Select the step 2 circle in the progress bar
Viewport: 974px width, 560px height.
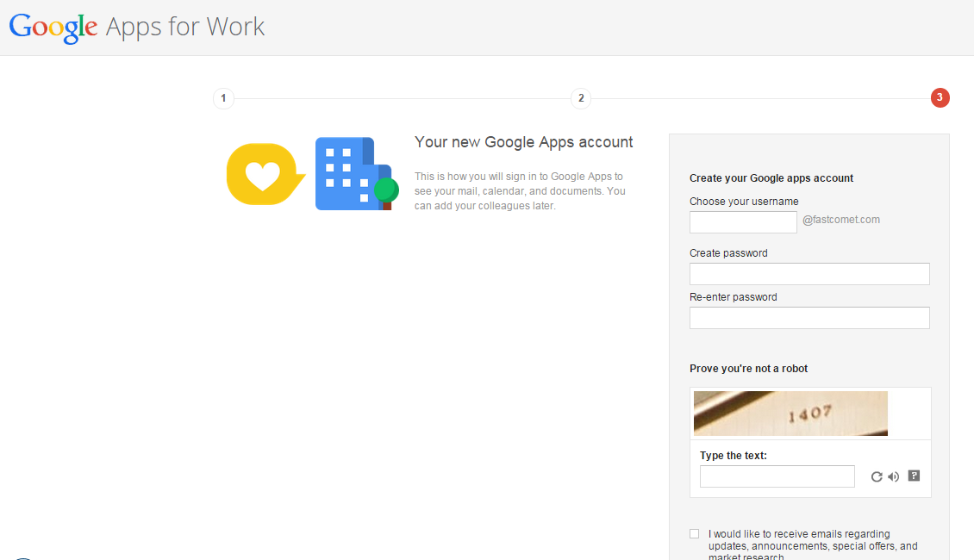(x=580, y=97)
